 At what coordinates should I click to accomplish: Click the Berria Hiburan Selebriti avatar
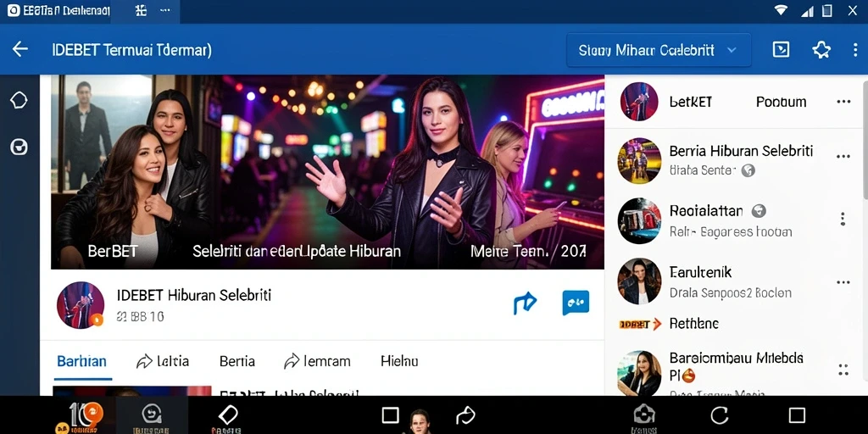[x=639, y=160]
